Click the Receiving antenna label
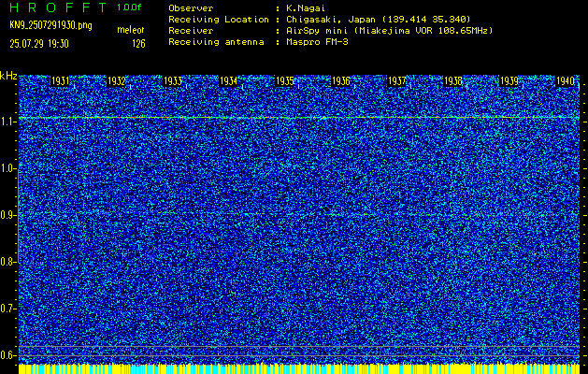Screen dimensions: 588x374 [216, 42]
